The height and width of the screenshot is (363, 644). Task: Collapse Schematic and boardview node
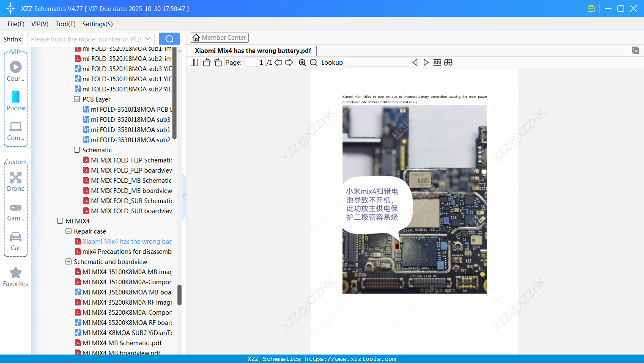(69, 261)
